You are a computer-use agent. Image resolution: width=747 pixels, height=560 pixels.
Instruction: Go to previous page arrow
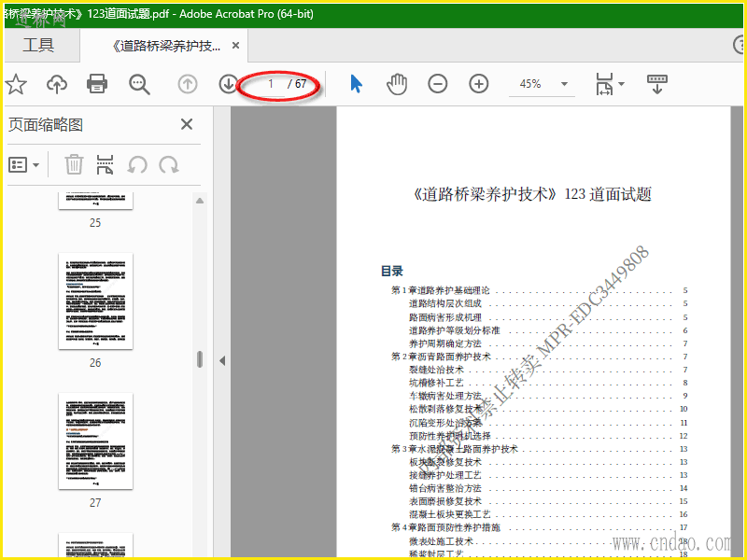188,84
